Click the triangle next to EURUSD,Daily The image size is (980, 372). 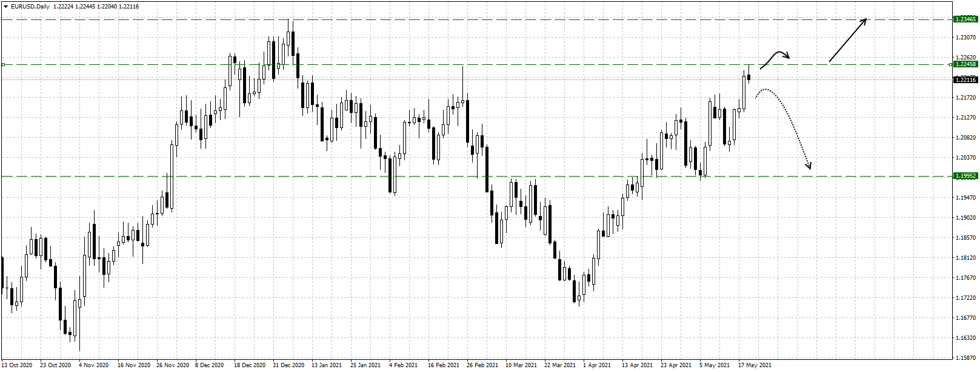5,7
